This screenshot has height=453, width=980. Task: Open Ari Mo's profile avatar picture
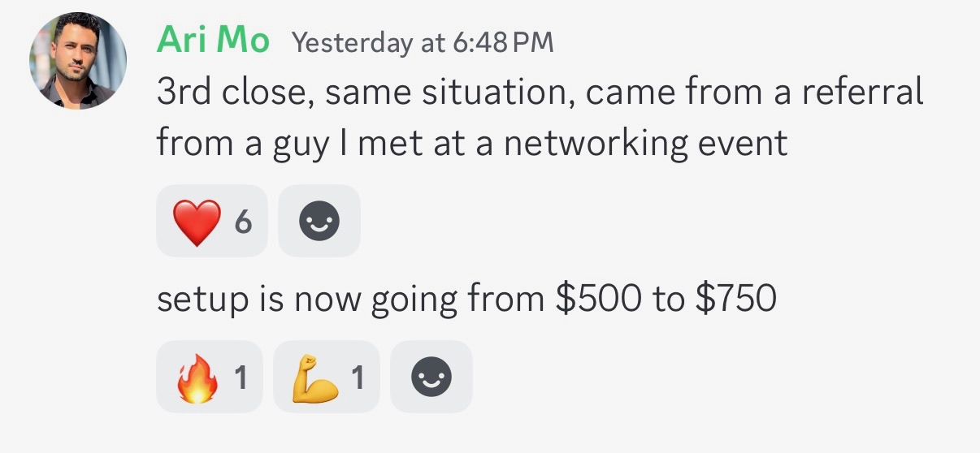[78, 61]
